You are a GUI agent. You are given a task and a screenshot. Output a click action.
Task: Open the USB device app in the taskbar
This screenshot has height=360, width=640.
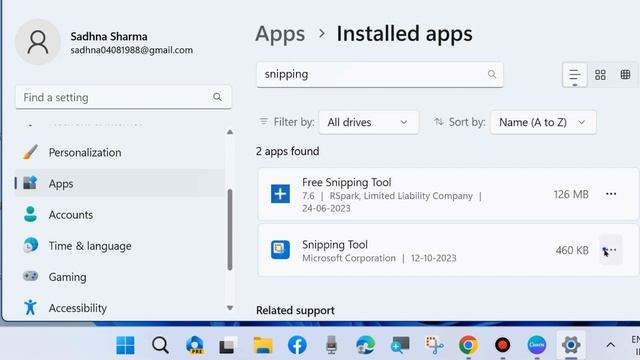pos(331,345)
